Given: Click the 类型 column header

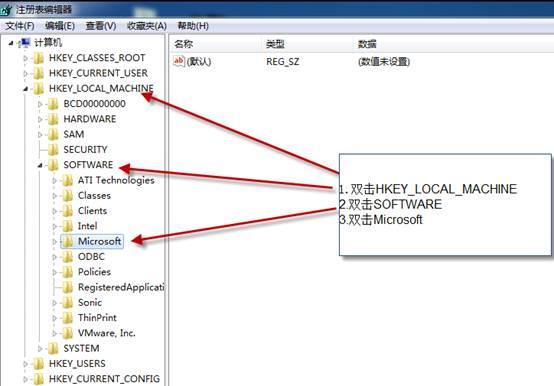Looking at the screenshot, I should [x=275, y=44].
